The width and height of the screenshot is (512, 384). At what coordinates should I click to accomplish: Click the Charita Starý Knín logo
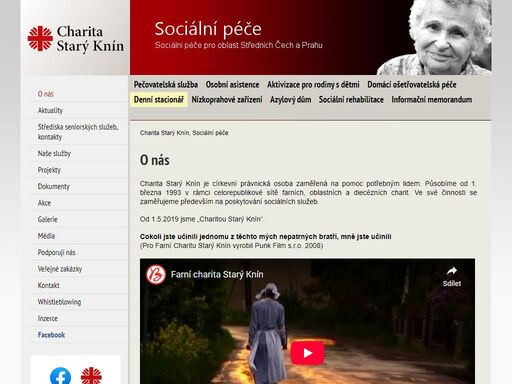76,39
